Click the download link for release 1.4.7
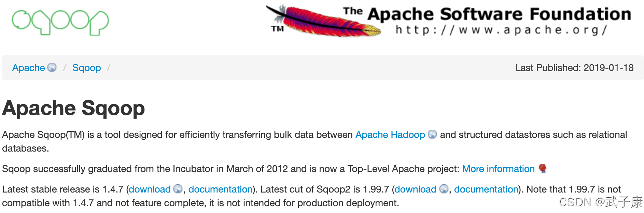This screenshot has width=644, height=213. (x=150, y=189)
